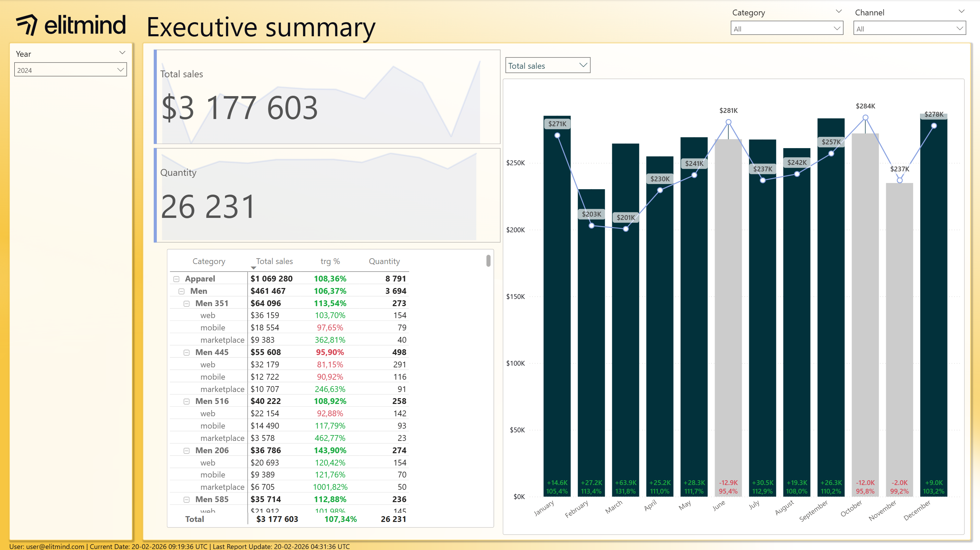Collapse the Year slicer header chevron

pos(122,53)
